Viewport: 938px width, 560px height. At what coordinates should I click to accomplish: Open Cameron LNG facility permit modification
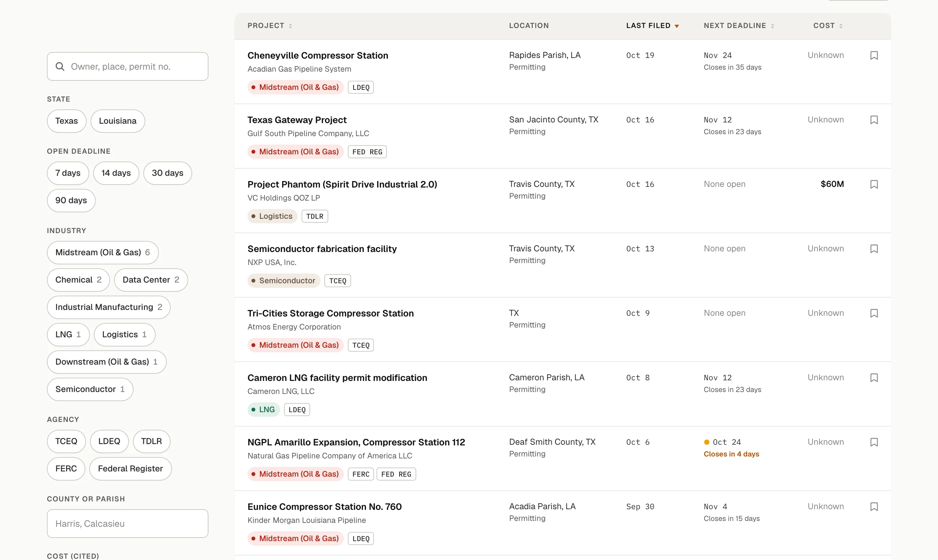337,378
